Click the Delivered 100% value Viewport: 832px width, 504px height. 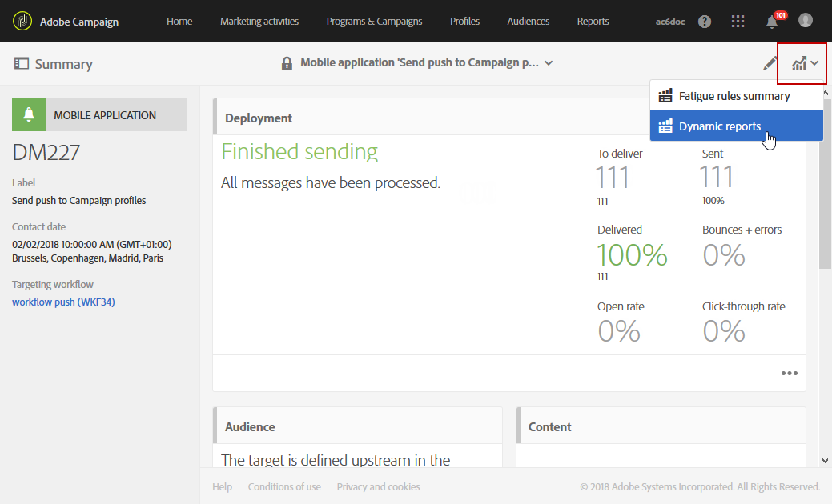click(632, 255)
